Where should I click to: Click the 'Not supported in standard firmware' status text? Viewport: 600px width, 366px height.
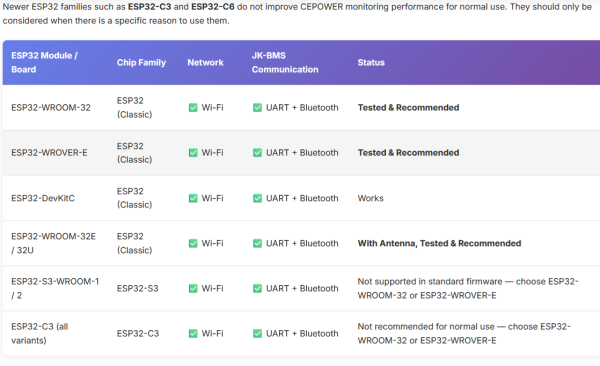(x=430, y=281)
